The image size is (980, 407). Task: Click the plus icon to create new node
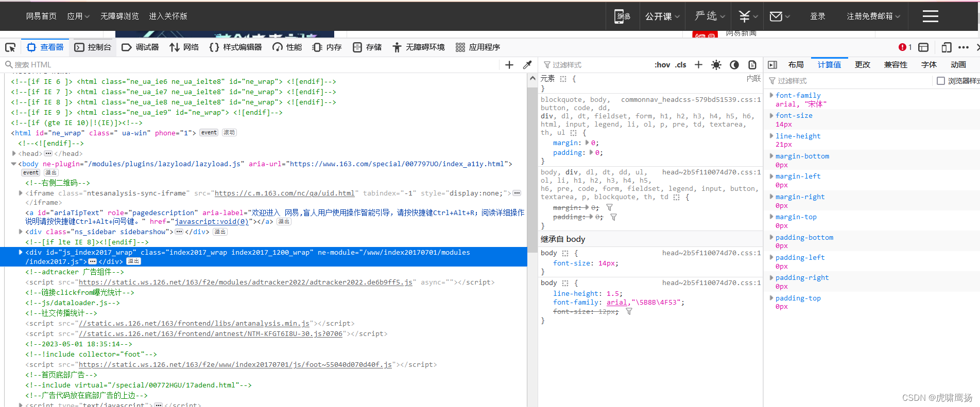point(509,65)
